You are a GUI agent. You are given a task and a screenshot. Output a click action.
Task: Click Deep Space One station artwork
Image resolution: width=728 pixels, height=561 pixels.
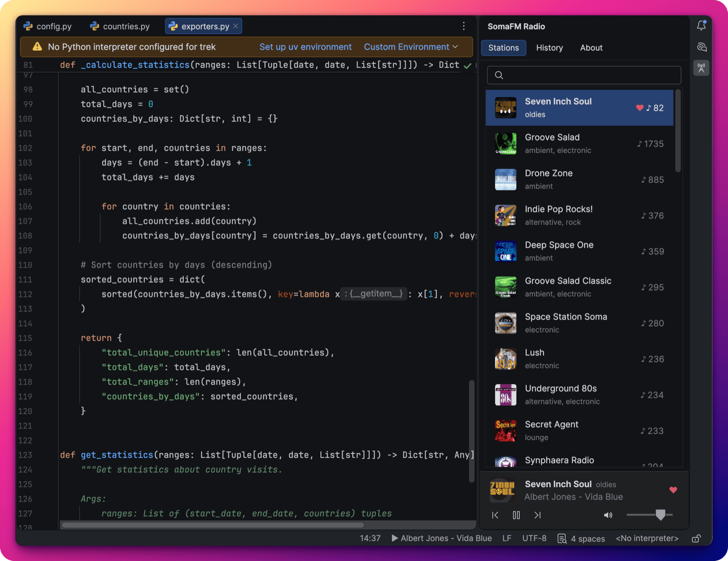pos(506,251)
